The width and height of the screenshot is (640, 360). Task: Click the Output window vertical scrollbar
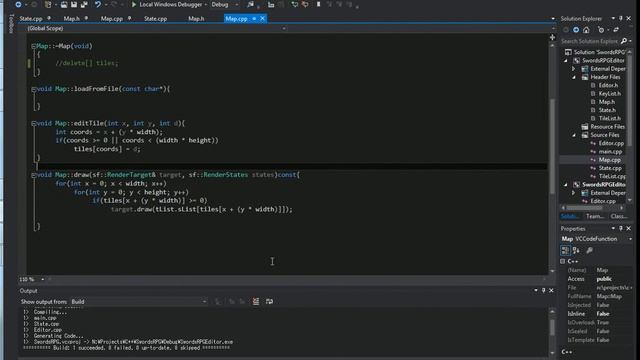[x=552, y=331]
